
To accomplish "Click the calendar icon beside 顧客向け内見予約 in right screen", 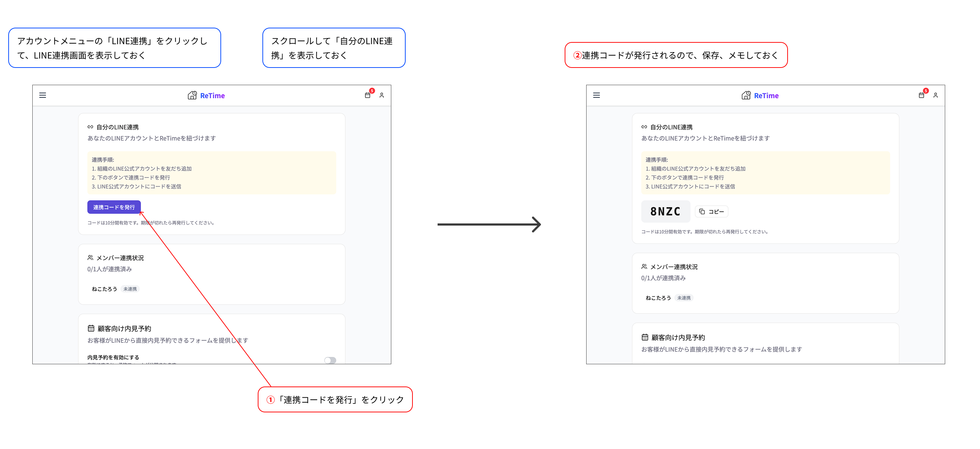I will 645,337.
